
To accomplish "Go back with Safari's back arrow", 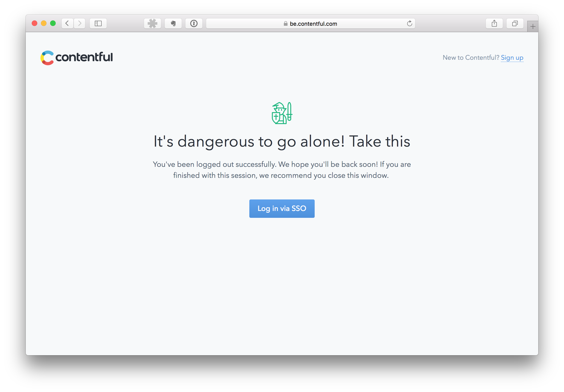I will tap(67, 23).
